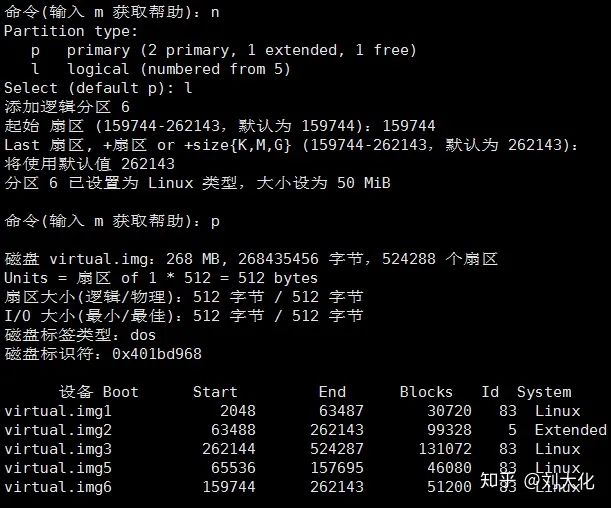Click the disk identifier 0x401bd968
Viewport: 611px width, 508px height.
pos(157,354)
